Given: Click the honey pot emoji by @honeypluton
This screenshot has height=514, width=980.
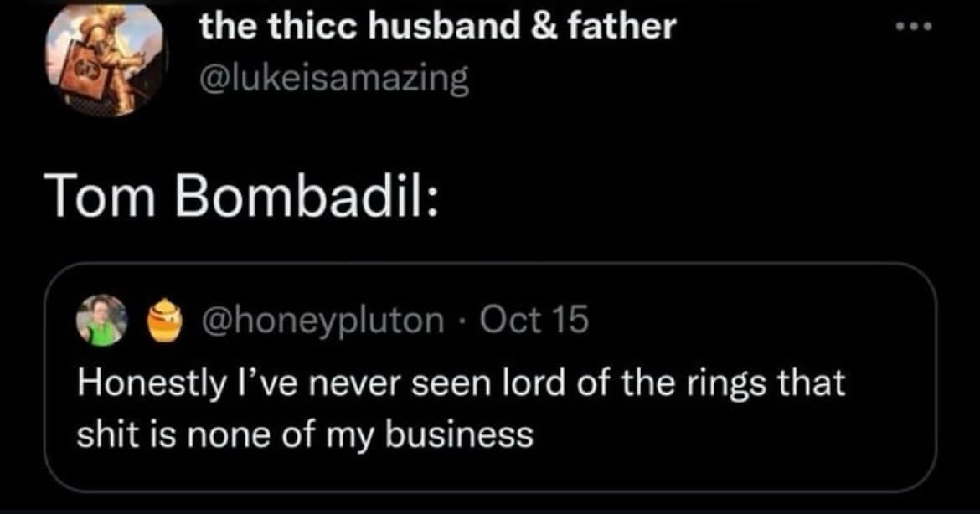Looking at the screenshot, I should coord(162,319).
